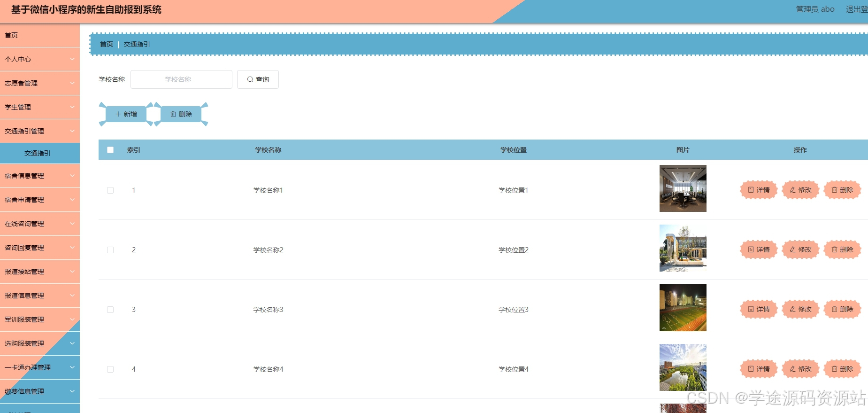The height and width of the screenshot is (413, 868).
Task: Open 详情 for 学校名称1 row
Action: click(x=759, y=190)
